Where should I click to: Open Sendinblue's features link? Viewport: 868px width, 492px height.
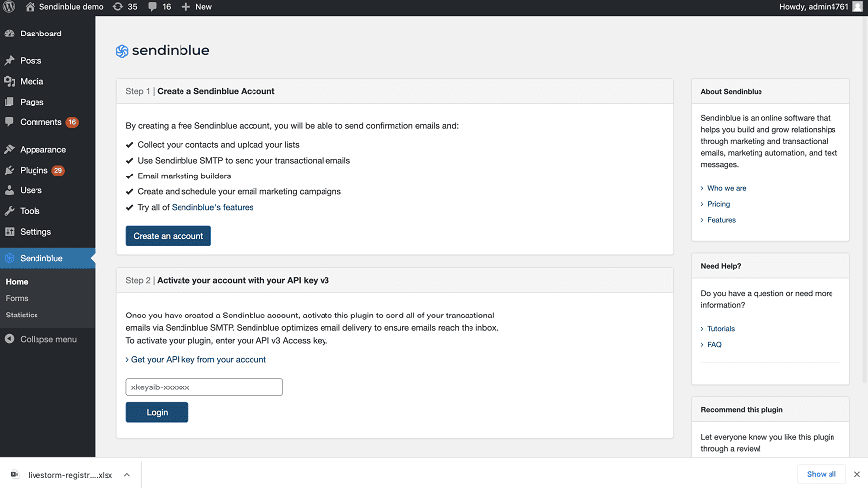tap(212, 207)
